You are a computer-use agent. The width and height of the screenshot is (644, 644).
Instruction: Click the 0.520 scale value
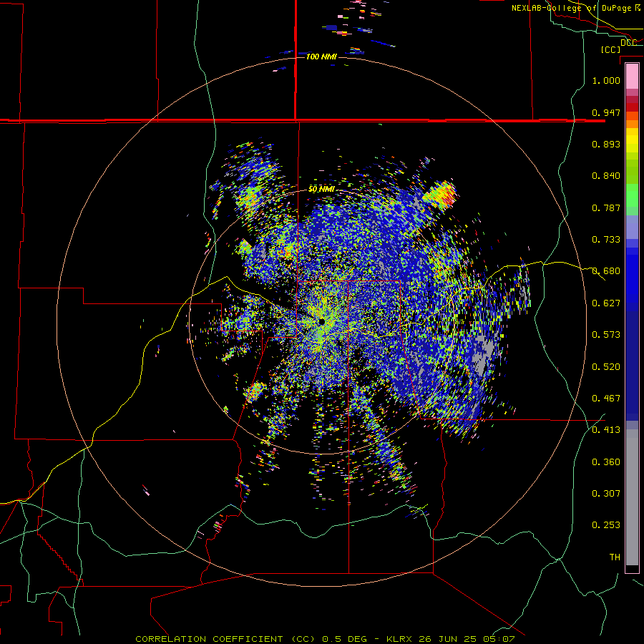pos(606,367)
